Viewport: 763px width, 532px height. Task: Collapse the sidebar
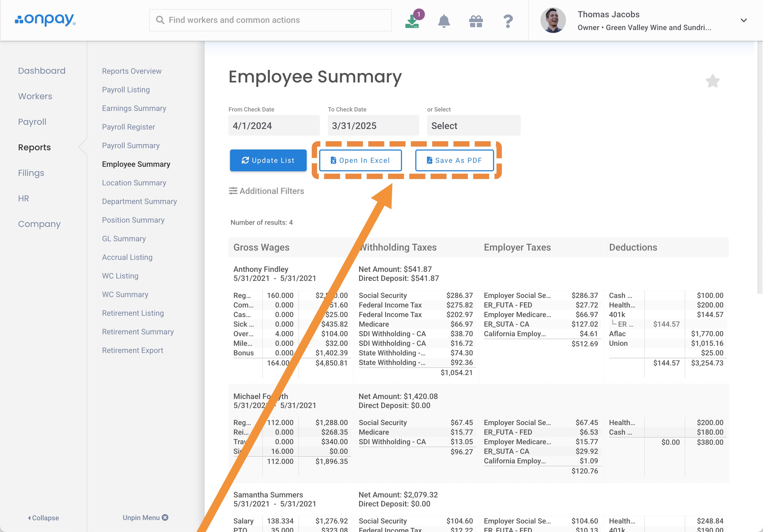click(43, 518)
